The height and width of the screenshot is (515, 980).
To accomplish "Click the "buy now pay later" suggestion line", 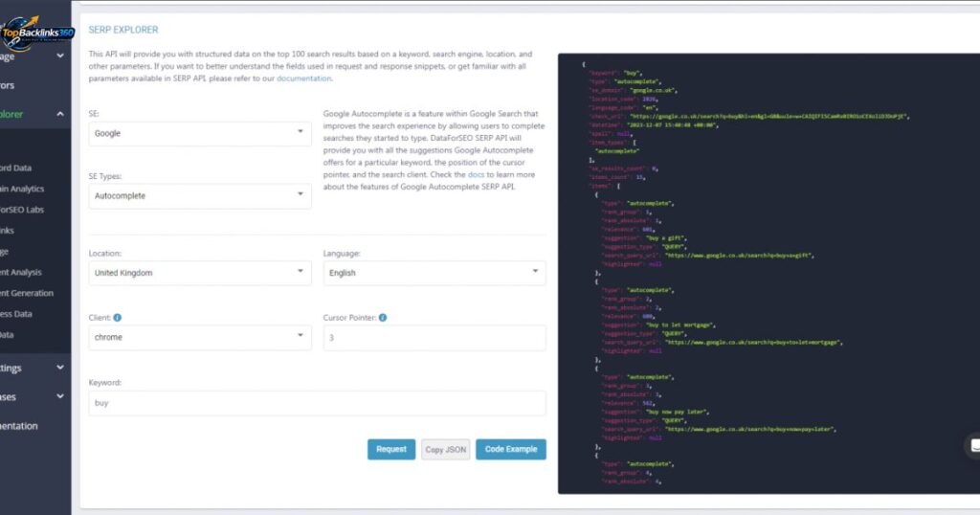I will (655, 412).
